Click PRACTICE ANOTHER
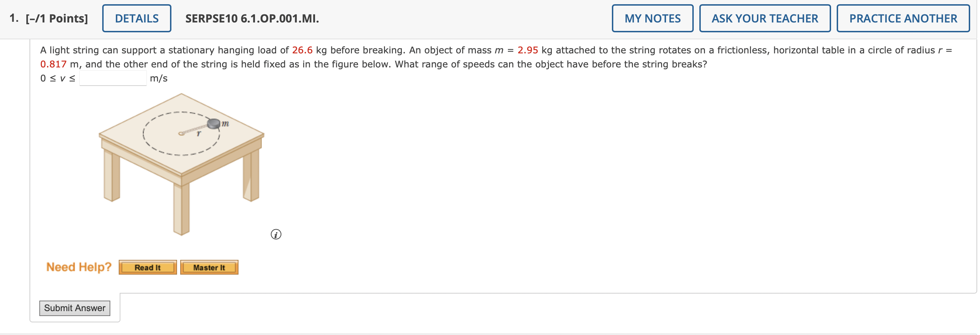Screen dimensions: 980x335 point(902,18)
